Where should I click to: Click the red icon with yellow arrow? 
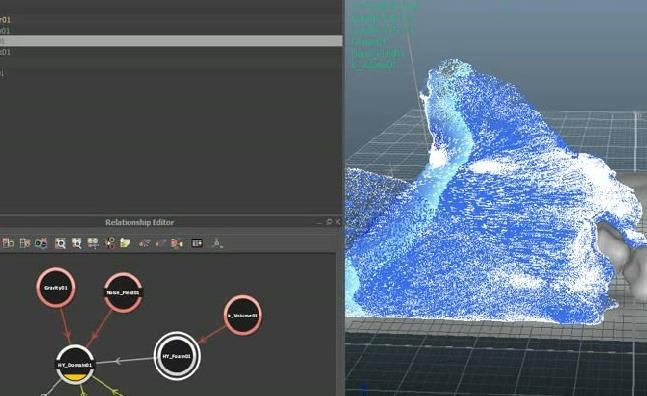point(177,243)
